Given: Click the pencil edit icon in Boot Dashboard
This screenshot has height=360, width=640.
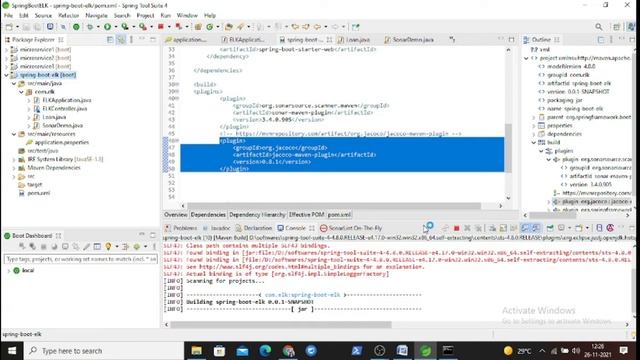Looking at the screenshot, I should click(87, 247).
